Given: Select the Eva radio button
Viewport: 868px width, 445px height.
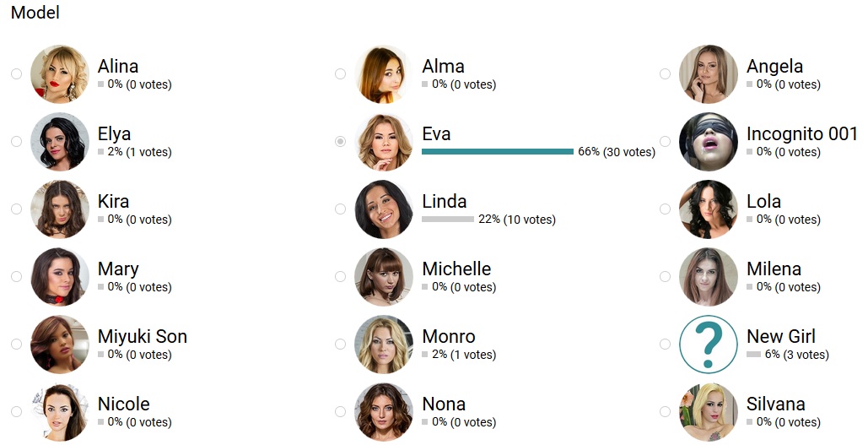Looking at the screenshot, I should [340, 141].
